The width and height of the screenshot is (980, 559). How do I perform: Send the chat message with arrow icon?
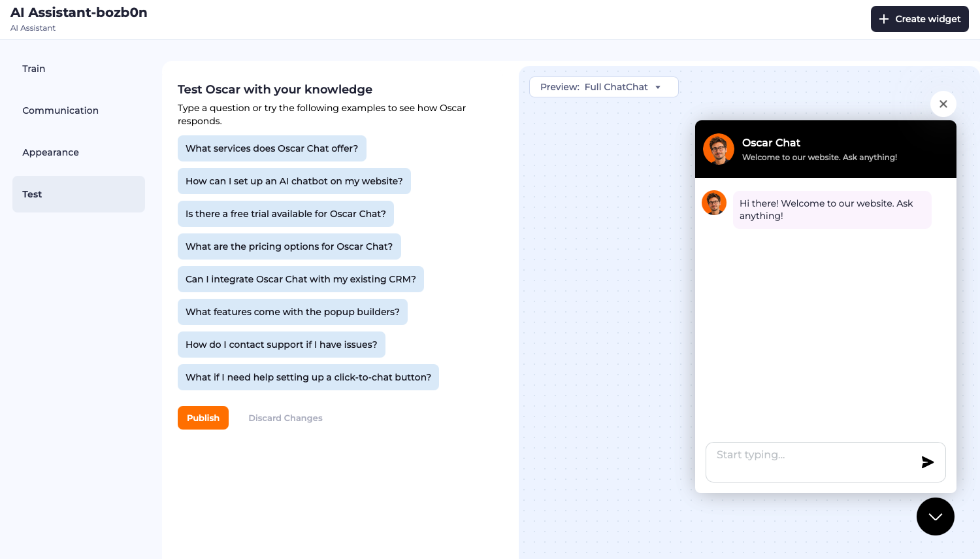927,462
